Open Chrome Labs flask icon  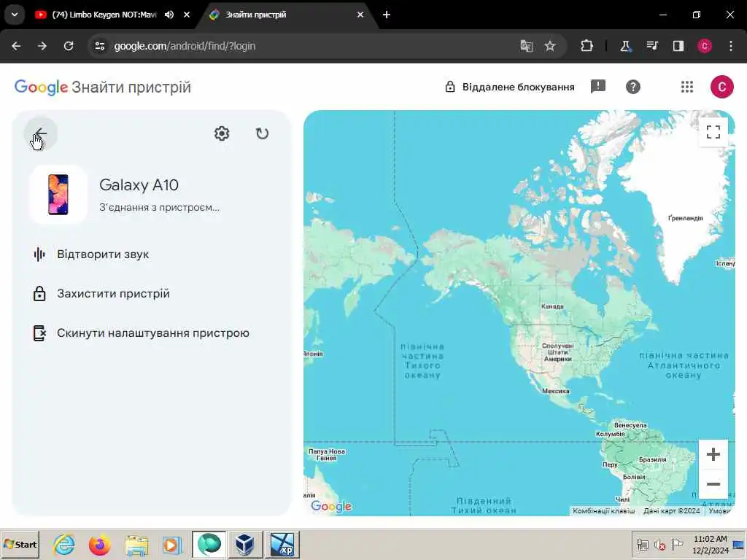coord(625,46)
